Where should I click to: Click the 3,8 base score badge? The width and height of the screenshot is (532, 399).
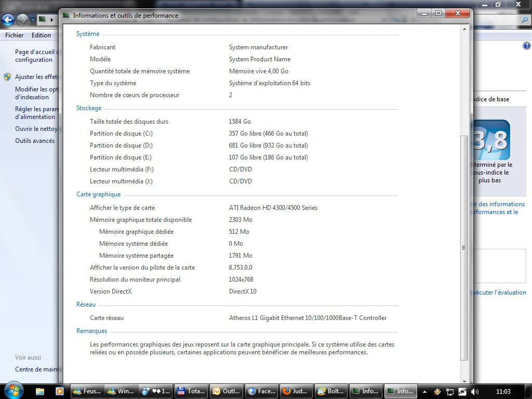tap(491, 140)
